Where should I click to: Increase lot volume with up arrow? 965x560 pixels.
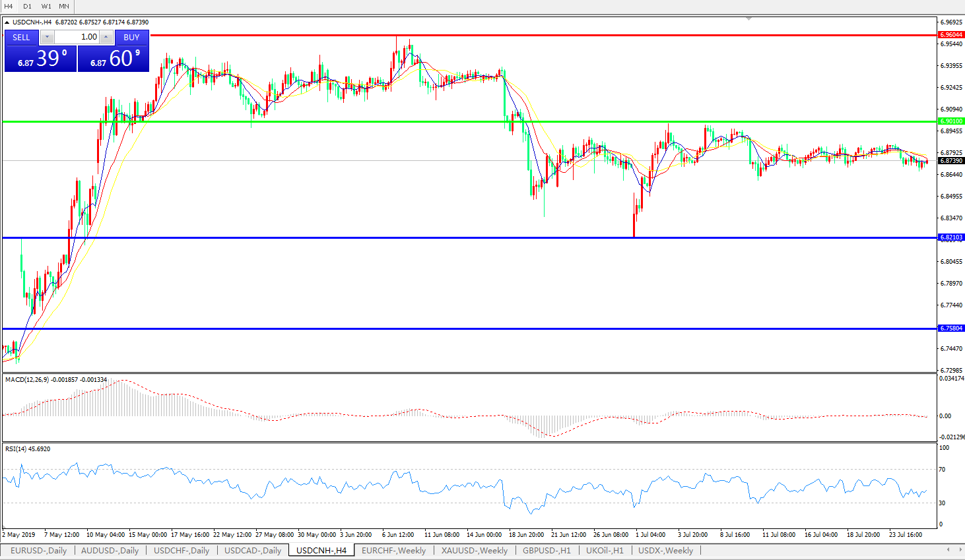106,38
